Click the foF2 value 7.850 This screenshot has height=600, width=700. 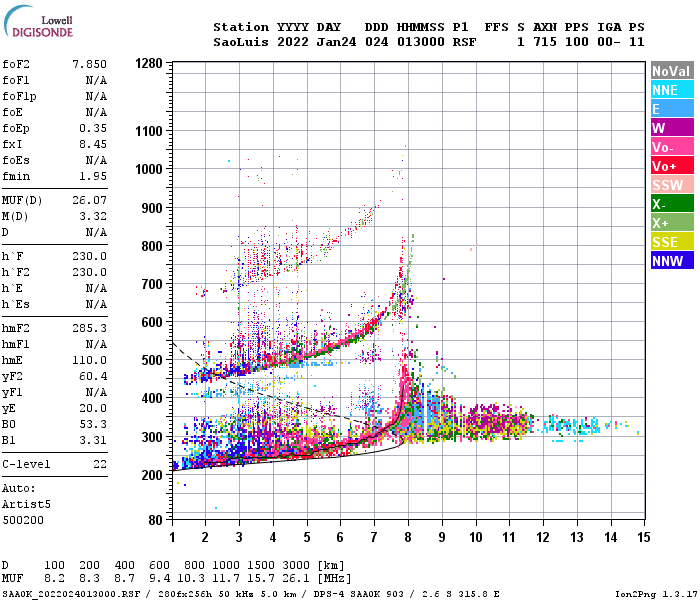[x=89, y=64]
